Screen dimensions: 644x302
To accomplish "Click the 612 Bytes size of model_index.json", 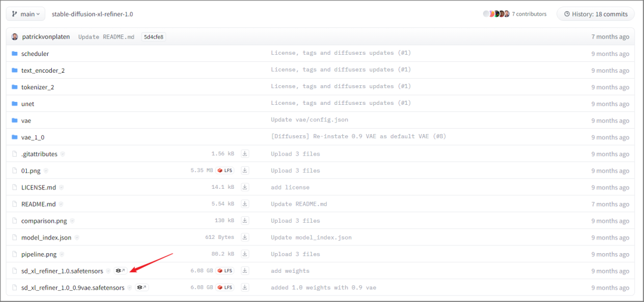I will (219, 237).
